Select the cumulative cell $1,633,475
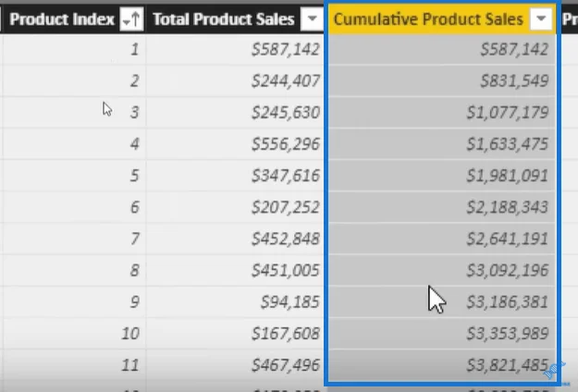This screenshot has width=578, height=392. tap(442, 143)
